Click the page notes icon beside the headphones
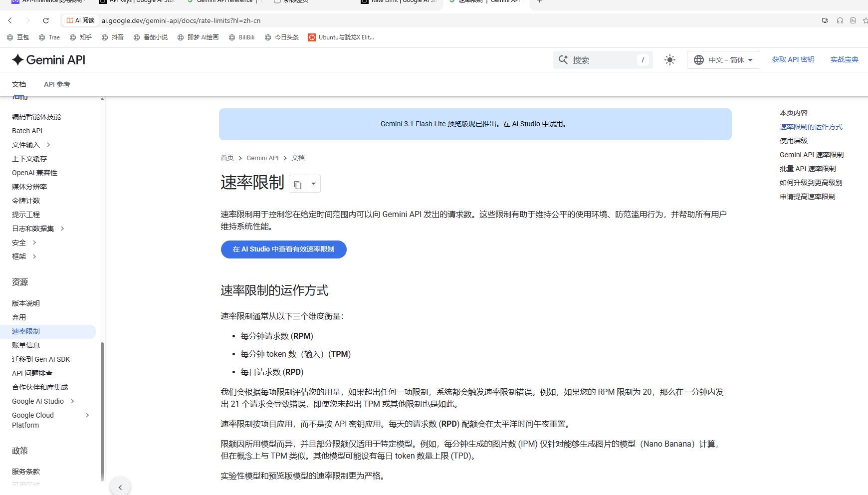The height and width of the screenshot is (495, 868). [x=853, y=20]
